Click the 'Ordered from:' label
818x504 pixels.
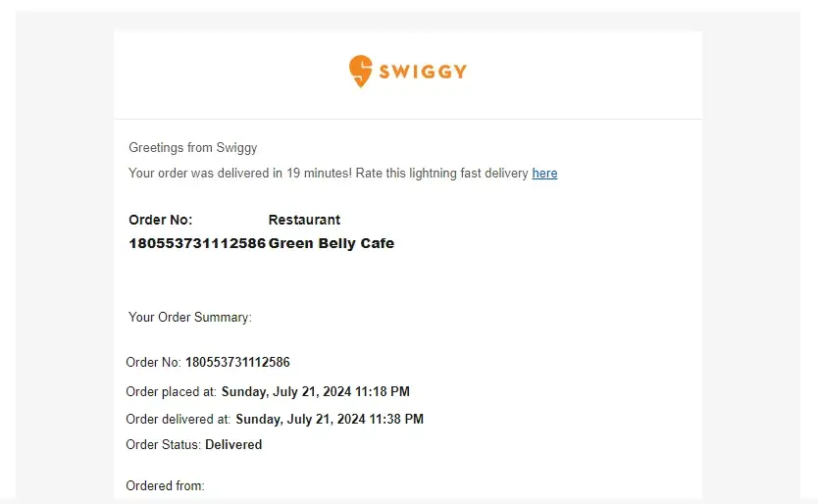pos(166,486)
